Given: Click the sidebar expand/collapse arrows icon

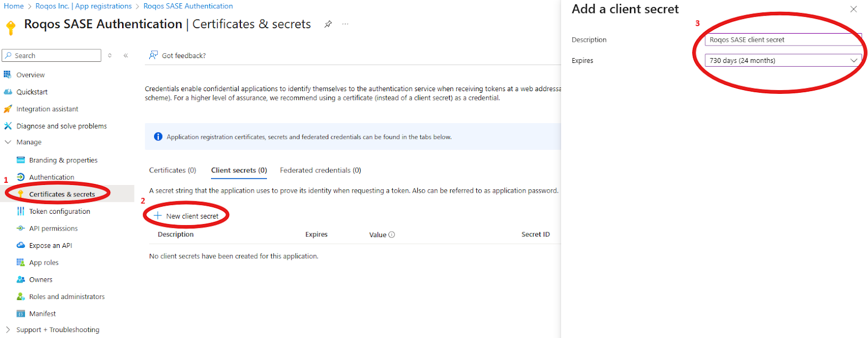Looking at the screenshot, I should coord(110,55).
